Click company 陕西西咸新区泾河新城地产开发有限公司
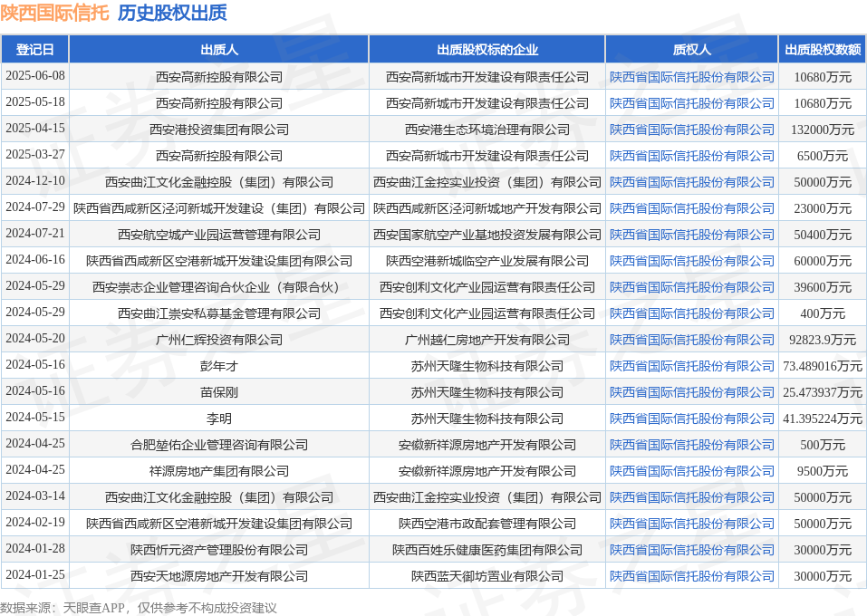The height and width of the screenshot is (616, 867). pyautogui.click(x=487, y=208)
